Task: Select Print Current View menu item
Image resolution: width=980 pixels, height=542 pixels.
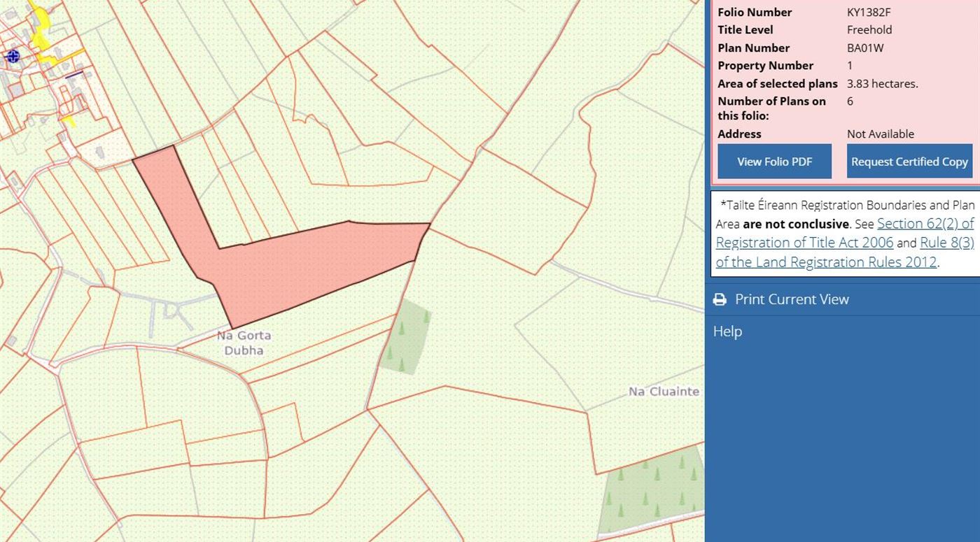Action: click(x=792, y=299)
